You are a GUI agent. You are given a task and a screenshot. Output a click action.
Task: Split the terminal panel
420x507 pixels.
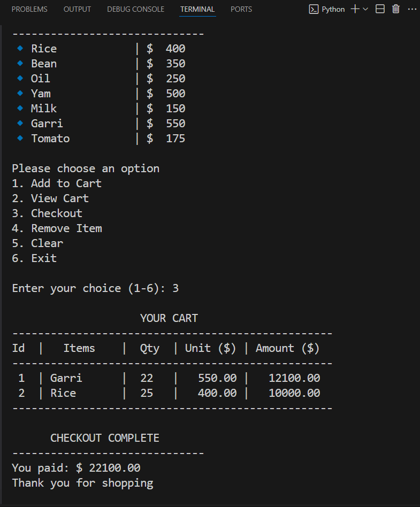380,9
